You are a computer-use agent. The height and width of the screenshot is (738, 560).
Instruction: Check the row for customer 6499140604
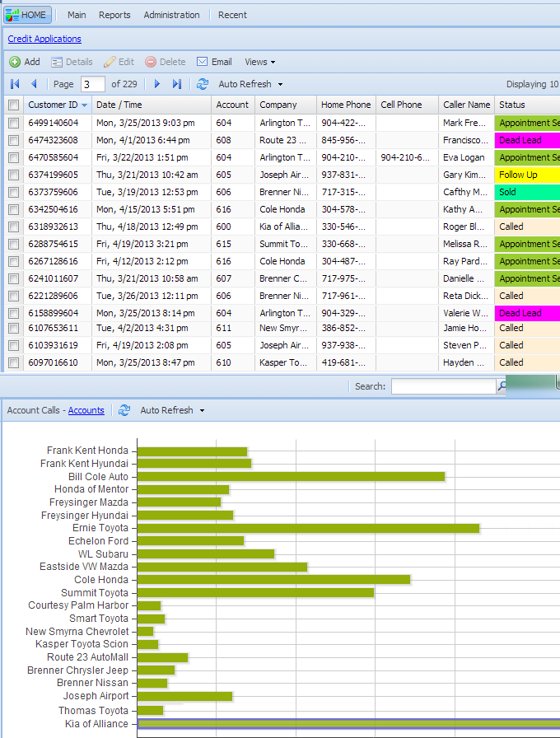pyautogui.click(x=14, y=124)
